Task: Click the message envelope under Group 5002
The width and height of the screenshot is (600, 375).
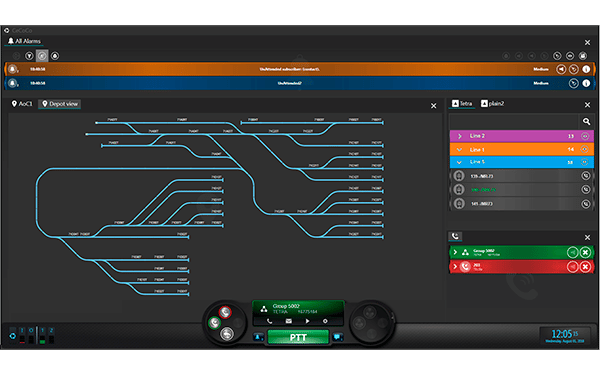Action: coord(289,321)
